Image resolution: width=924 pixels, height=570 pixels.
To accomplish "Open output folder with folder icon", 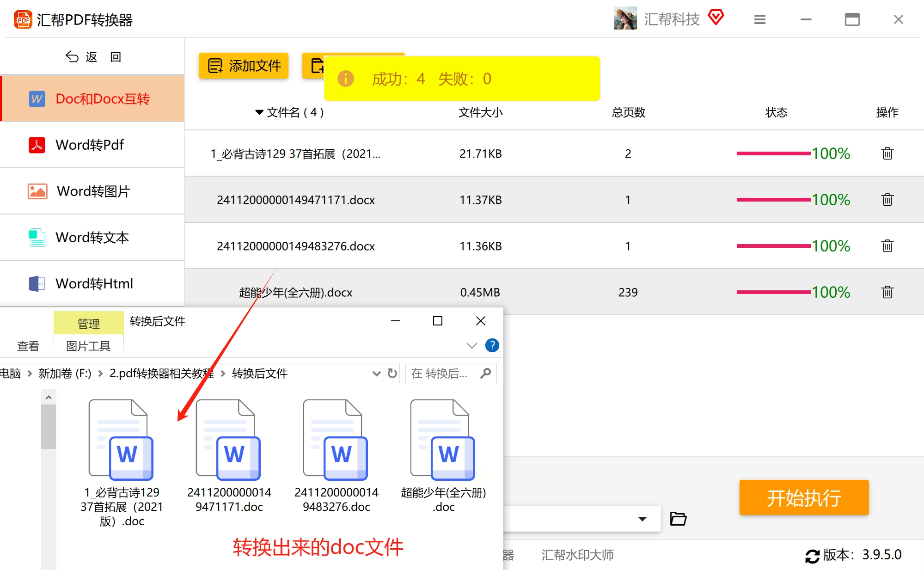I will (x=678, y=519).
